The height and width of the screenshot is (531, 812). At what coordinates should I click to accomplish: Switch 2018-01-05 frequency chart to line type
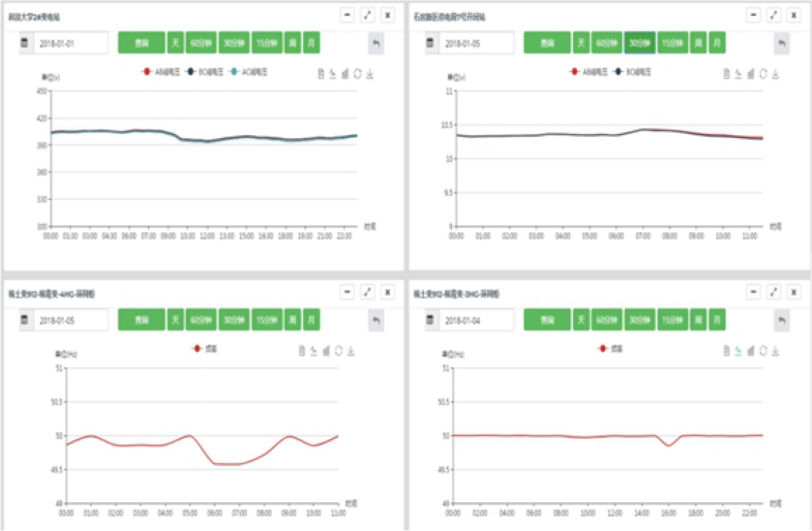pos(314,351)
